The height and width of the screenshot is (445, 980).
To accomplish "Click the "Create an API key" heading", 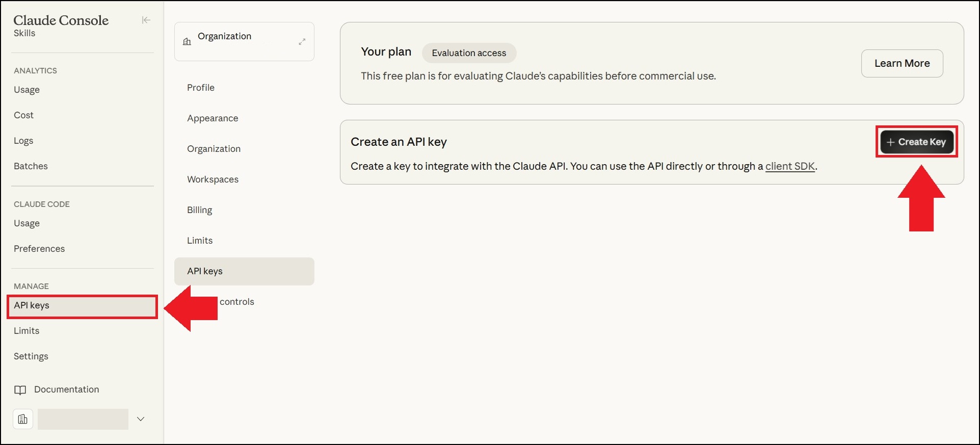I will tap(399, 142).
